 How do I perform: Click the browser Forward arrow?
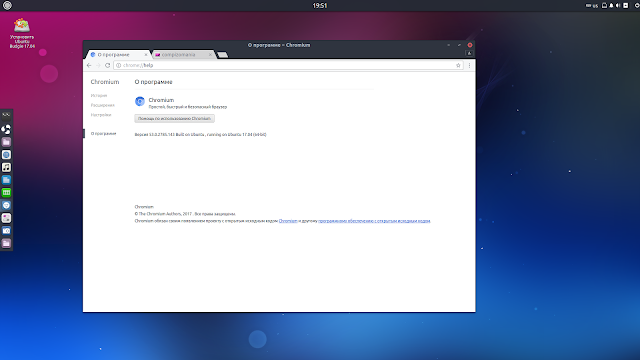click(x=98, y=65)
